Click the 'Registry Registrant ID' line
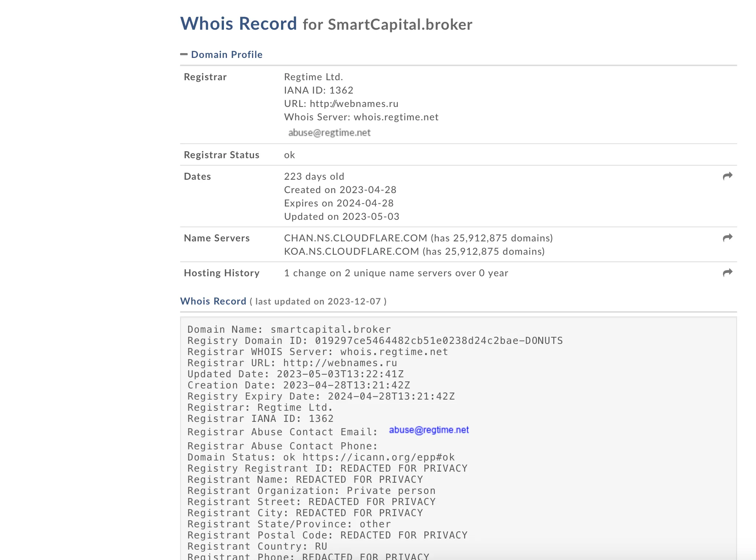This screenshot has width=756, height=560. coord(327,469)
